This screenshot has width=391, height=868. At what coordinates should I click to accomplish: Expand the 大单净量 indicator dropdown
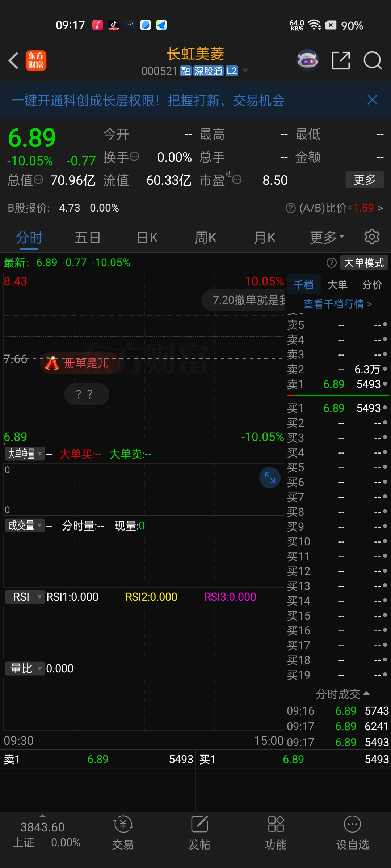25,454
